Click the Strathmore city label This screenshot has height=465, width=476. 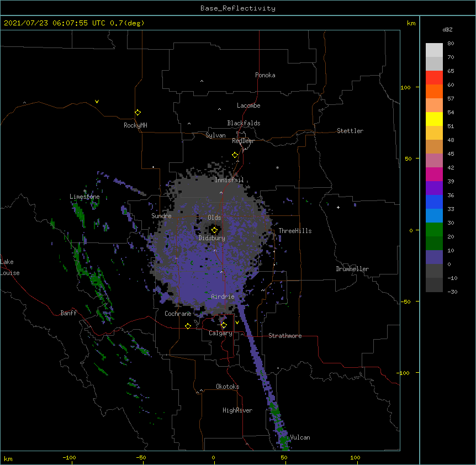285,336
